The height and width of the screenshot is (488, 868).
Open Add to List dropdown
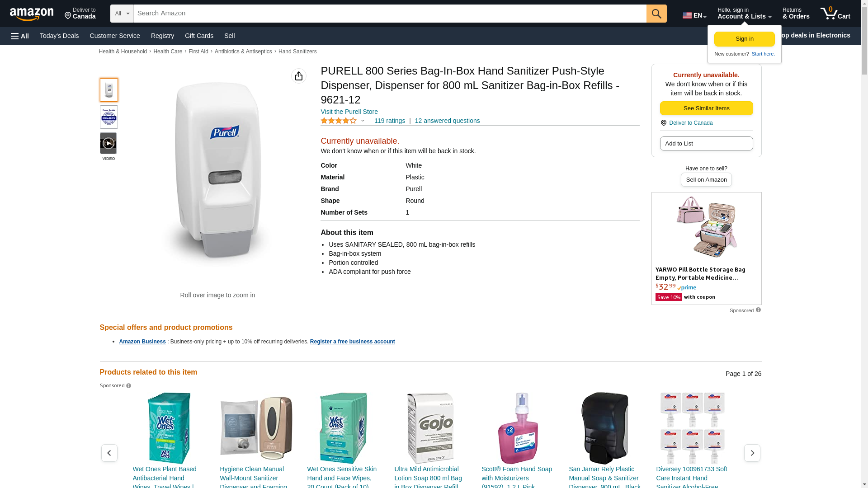point(706,144)
